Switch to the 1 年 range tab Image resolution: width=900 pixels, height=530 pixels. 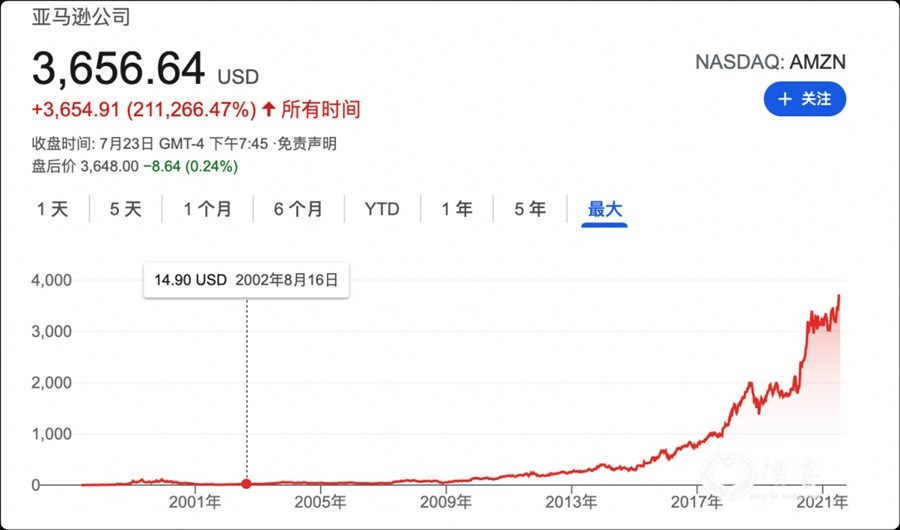(x=456, y=209)
